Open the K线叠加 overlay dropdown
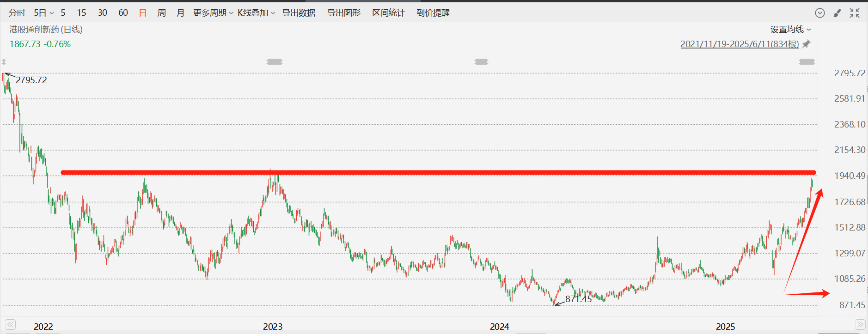Image resolution: width=868 pixels, height=334 pixels. coord(257,13)
